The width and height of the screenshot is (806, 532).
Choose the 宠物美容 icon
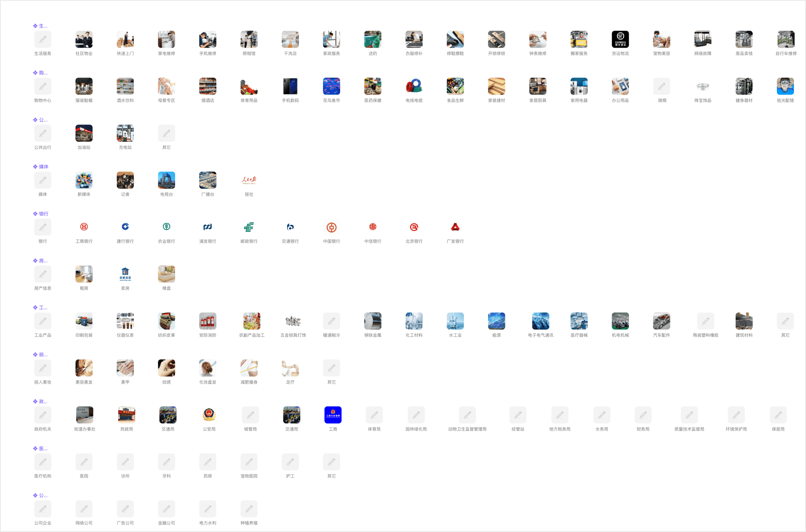[662, 39]
